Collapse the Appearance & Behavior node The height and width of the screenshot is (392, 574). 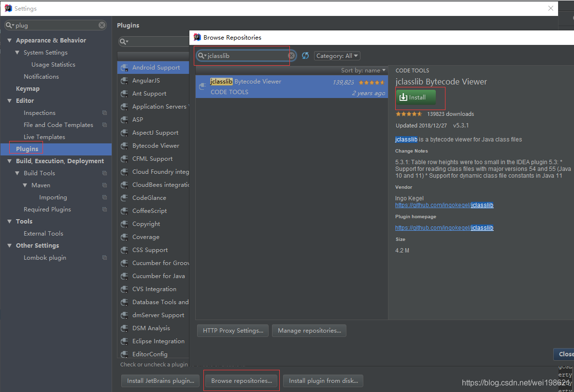coord(10,40)
